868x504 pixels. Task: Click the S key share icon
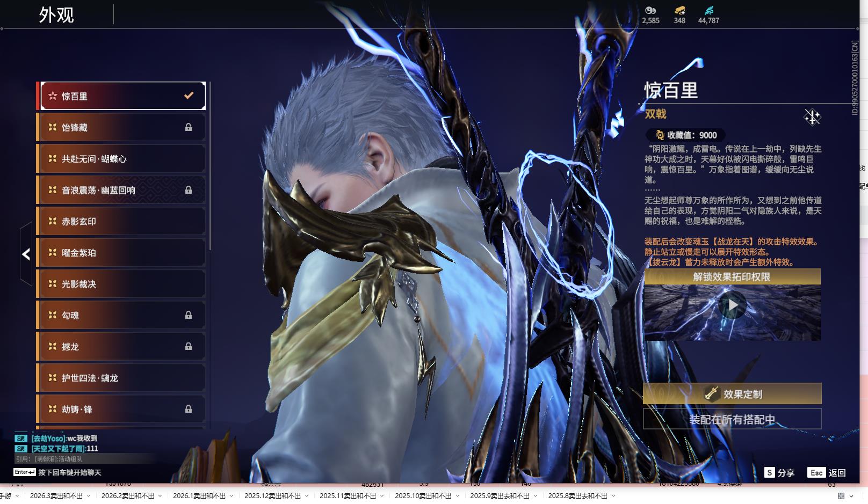pyautogui.click(x=770, y=472)
